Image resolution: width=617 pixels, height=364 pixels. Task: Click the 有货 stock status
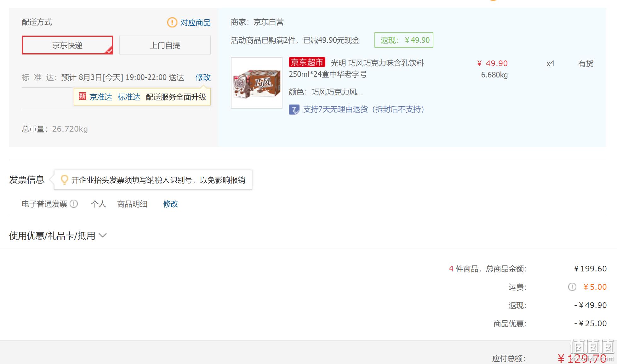tap(586, 64)
